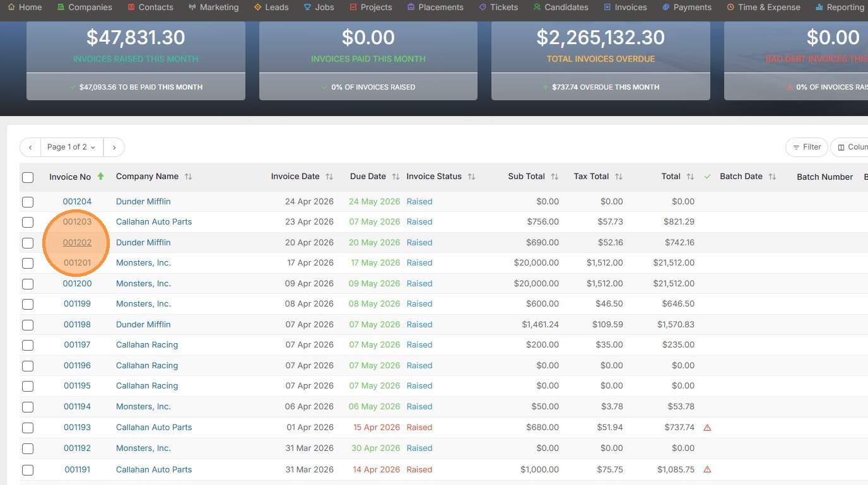This screenshot has width=868, height=485.
Task: Open invoice 001194
Action: [77, 407]
